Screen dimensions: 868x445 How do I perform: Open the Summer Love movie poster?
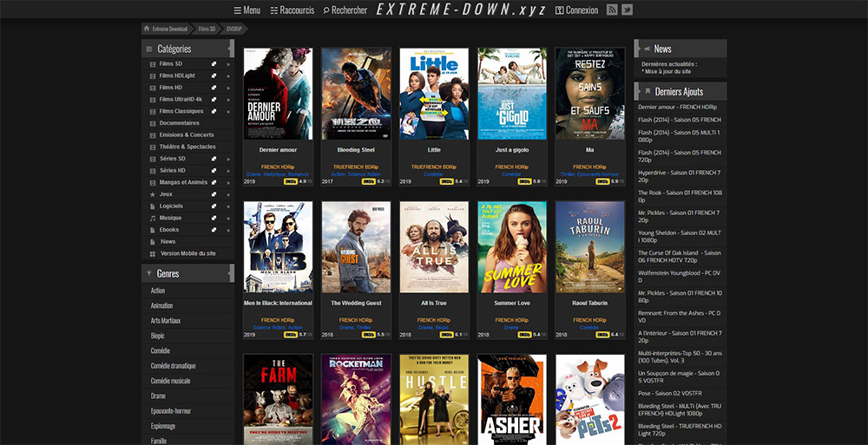(x=512, y=247)
